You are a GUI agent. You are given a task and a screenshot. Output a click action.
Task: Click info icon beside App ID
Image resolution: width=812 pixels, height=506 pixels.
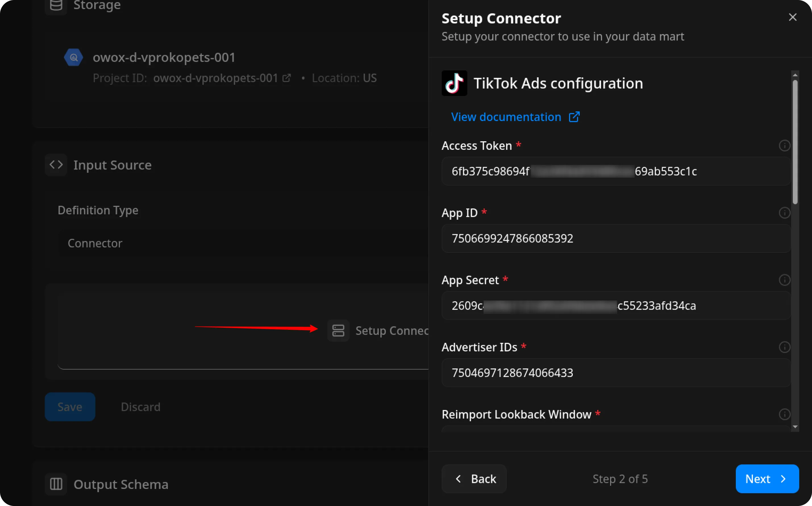coord(784,213)
